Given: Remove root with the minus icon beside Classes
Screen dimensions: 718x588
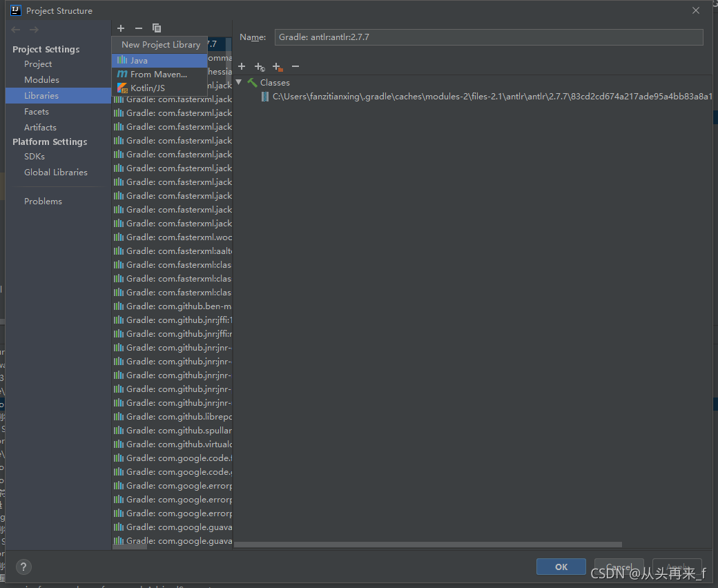Looking at the screenshot, I should coord(295,67).
